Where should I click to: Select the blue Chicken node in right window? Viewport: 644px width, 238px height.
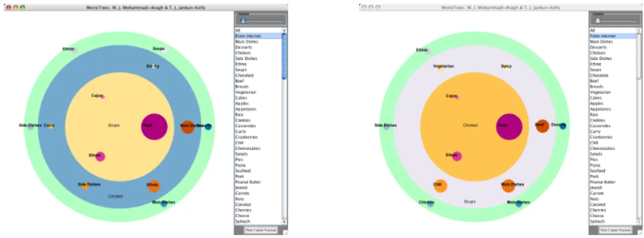point(431,203)
